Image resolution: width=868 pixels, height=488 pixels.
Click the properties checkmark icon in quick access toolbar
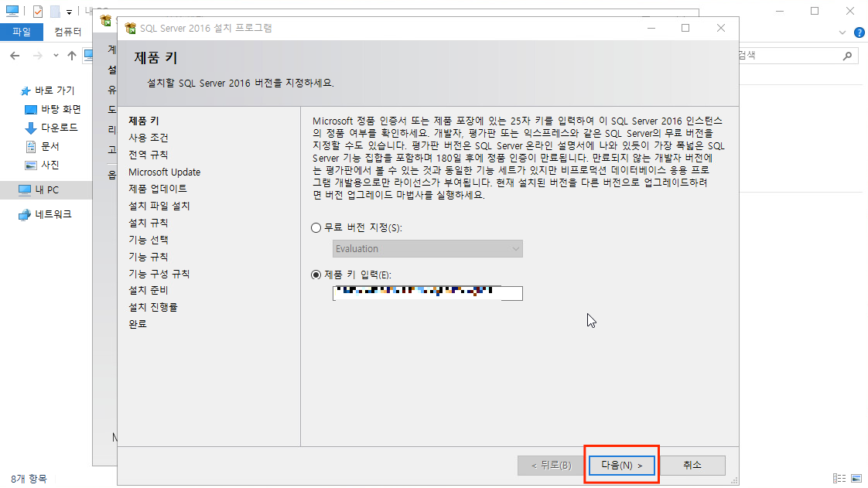(x=38, y=11)
